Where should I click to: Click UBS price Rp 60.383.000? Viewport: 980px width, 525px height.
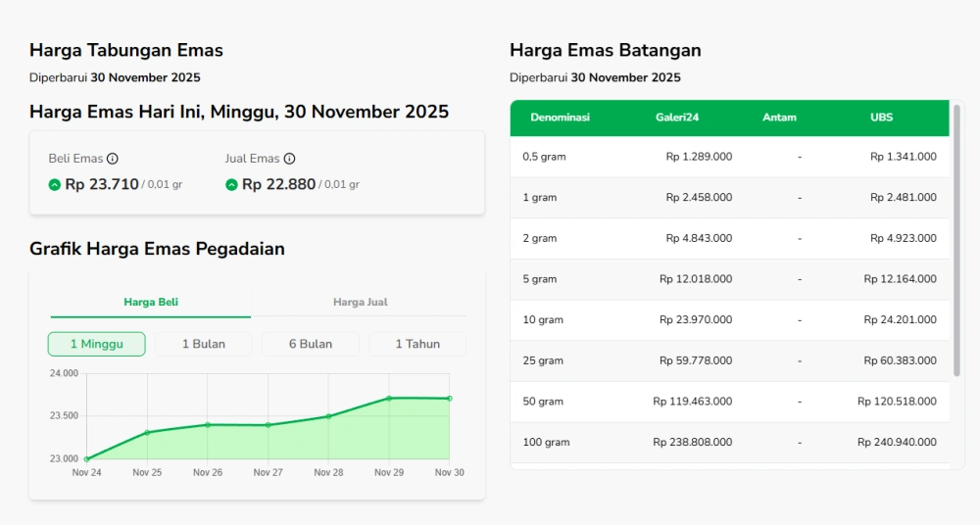pyautogui.click(x=900, y=360)
